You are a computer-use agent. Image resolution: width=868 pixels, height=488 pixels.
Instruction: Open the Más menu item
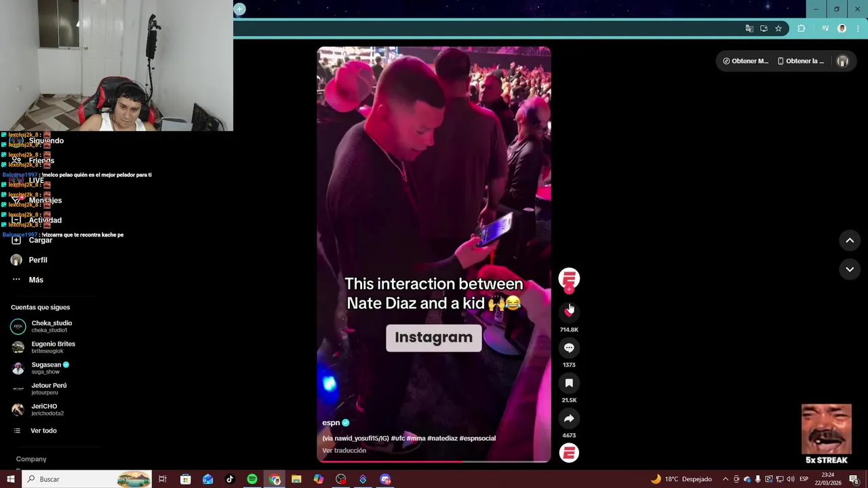28,280
